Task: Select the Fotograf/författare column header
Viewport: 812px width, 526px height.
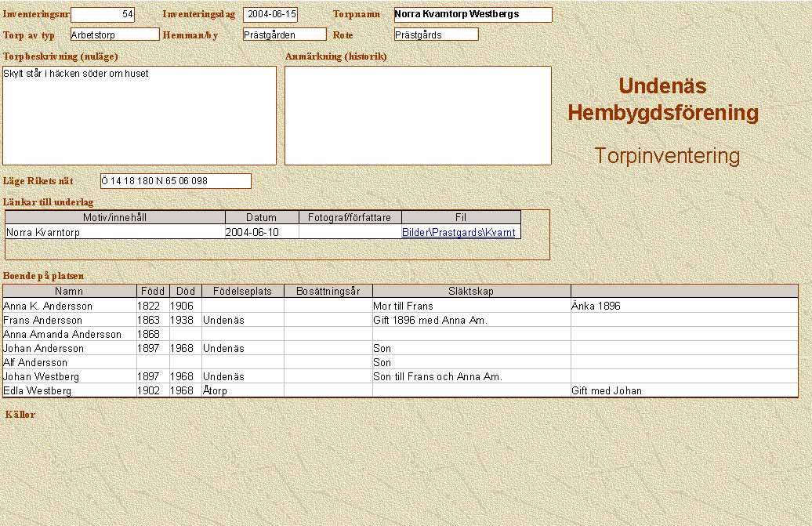Action: pyautogui.click(x=350, y=218)
